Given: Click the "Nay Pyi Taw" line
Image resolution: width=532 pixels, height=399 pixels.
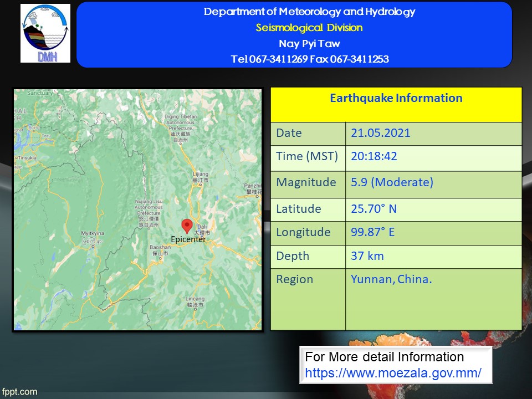Looking at the screenshot, I should click(x=309, y=43).
